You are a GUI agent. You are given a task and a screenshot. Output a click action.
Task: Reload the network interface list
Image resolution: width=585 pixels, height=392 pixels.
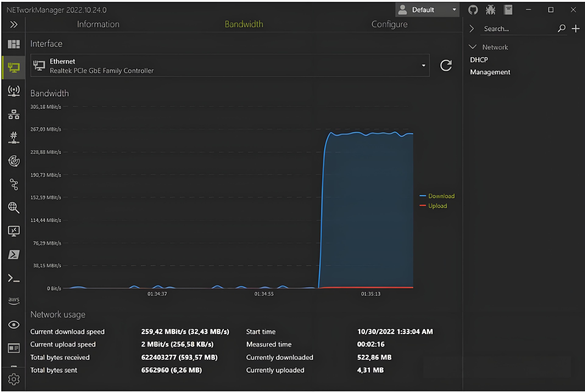[446, 66]
